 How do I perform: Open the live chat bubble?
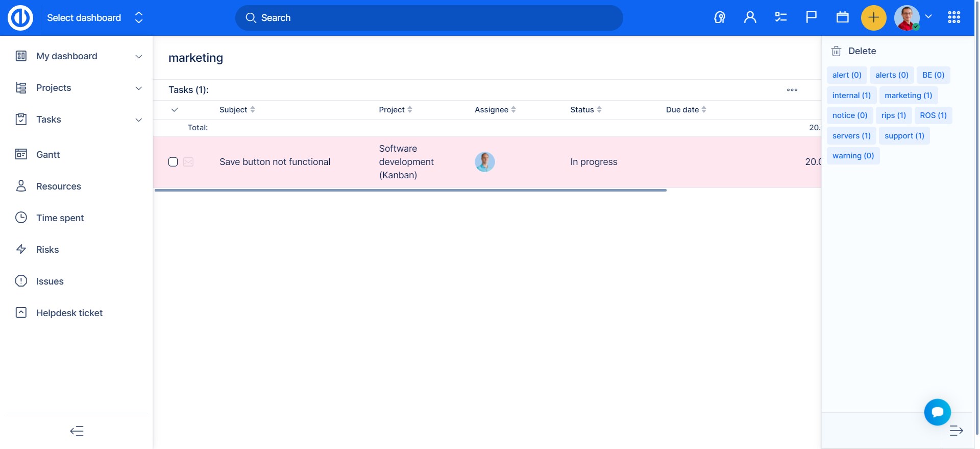click(x=937, y=412)
